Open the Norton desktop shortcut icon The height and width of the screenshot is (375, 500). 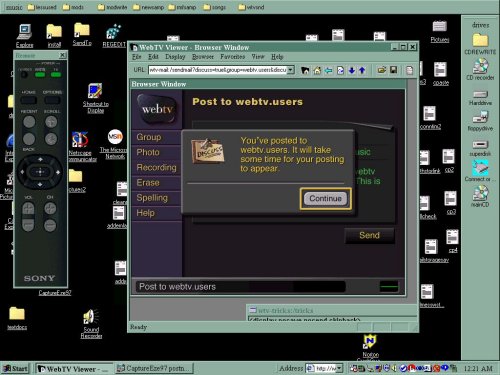(370, 346)
